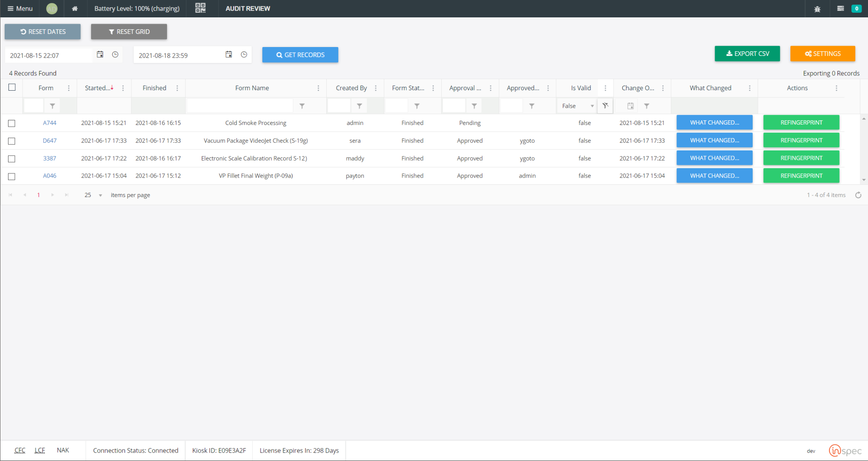Click the calendar icon for end date
Screen dimensions: 868x461
[x=229, y=55]
